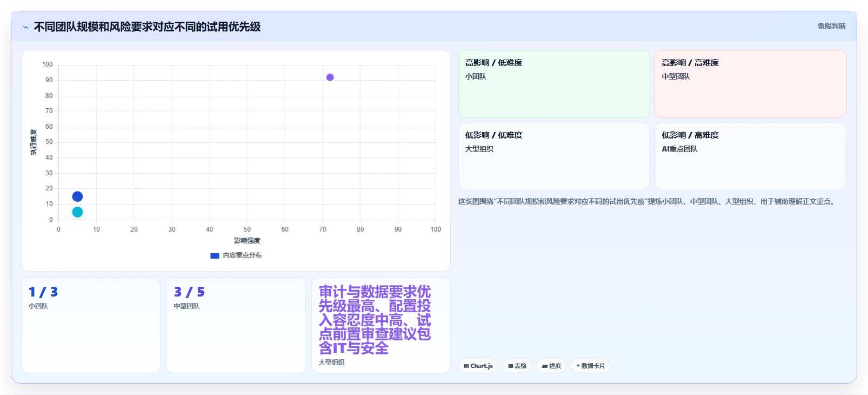Screen dimensions: 868x395
Task: Click 小团队 in the green quadrant card
Action: pos(476,76)
